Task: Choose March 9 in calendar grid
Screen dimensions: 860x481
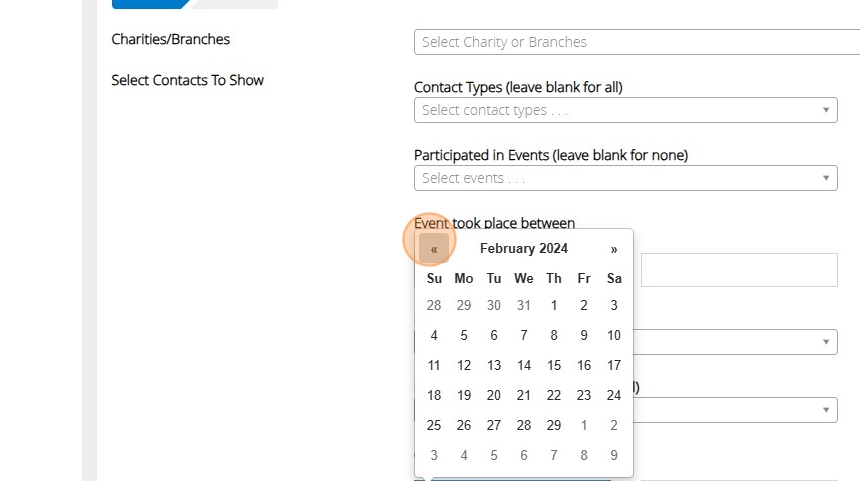Action: [614, 455]
